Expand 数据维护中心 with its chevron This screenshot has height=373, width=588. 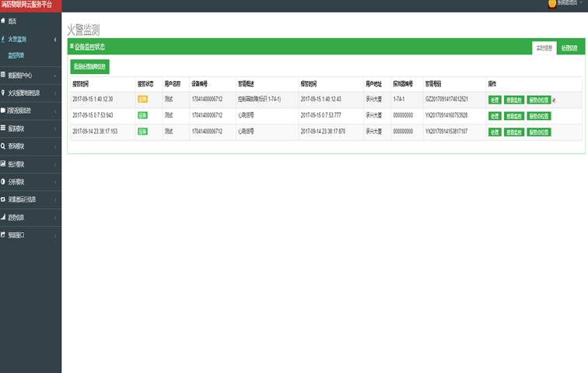tap(55, 76)
